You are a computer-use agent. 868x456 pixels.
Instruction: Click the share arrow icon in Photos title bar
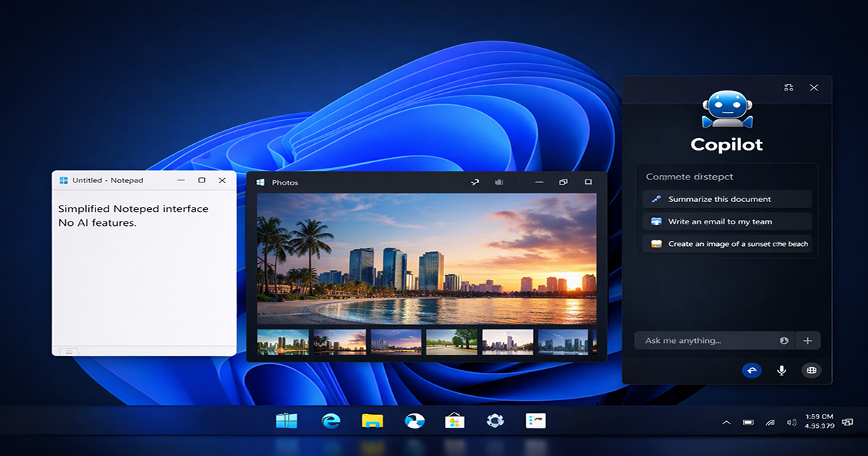475,182
